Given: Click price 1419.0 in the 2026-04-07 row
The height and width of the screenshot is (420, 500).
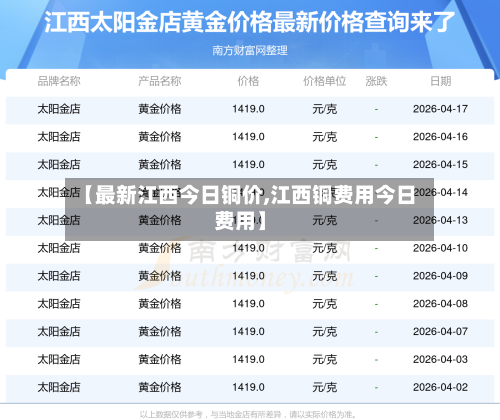Looking at the screenshot, I should point(248,332).
